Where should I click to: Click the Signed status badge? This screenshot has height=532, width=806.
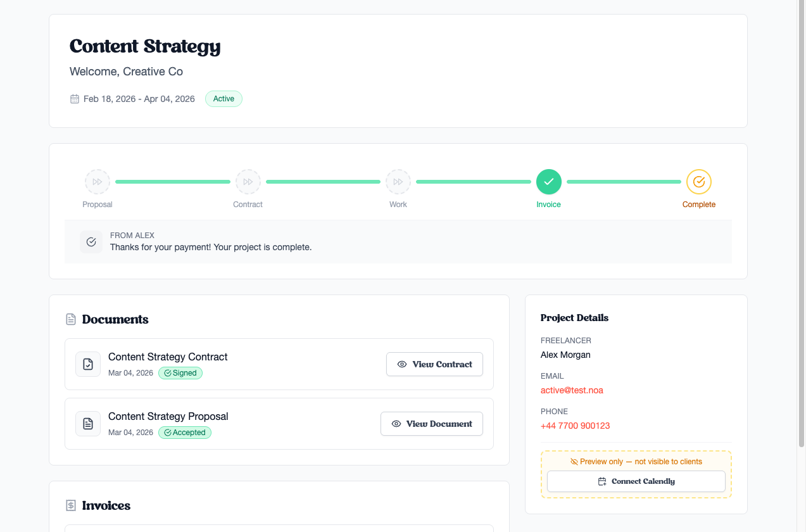coord(180,373)
